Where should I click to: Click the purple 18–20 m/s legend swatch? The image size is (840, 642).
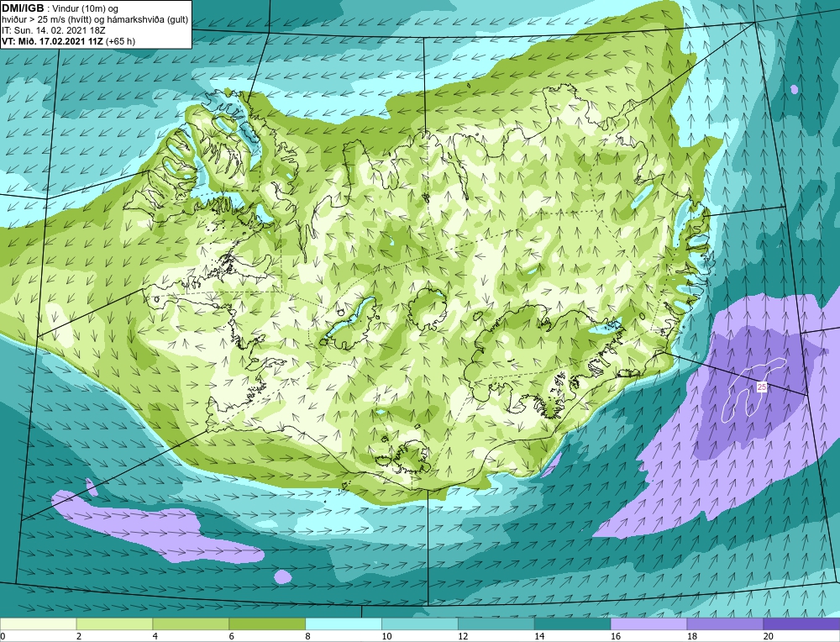(x=726, y=624)
